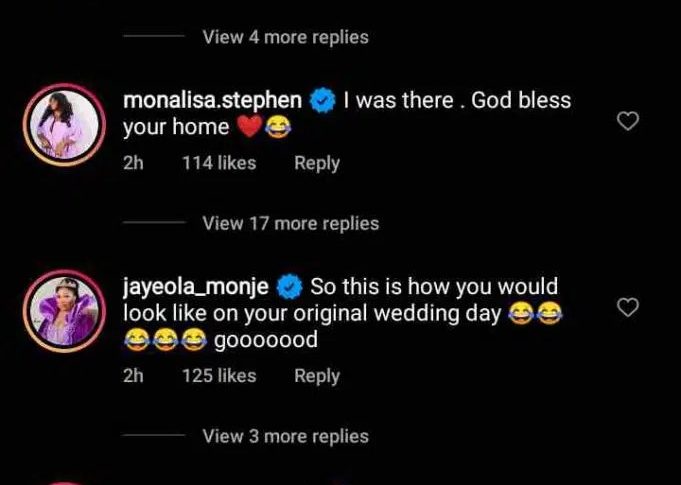Open the monalisa.stephen username link
The image size is (681, 485).
[x=213, y=100]
